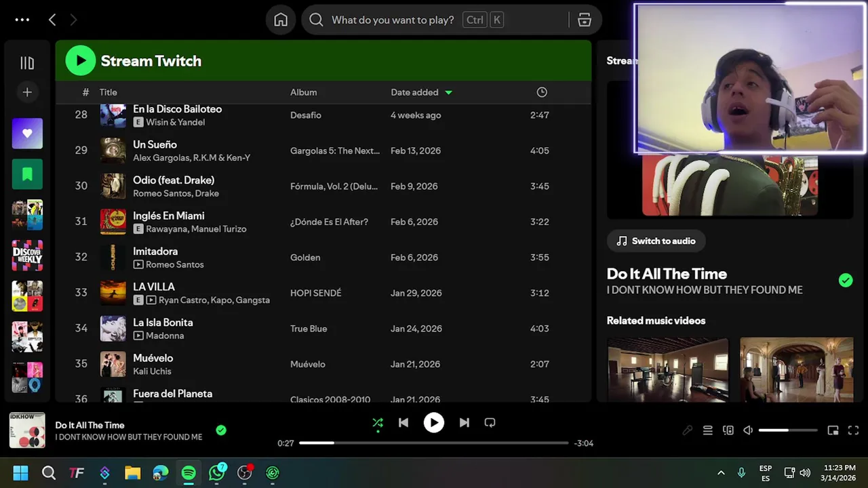Open artist Romeo Santos on Imitadora row
Screen dimensions: 868x488
174,264
